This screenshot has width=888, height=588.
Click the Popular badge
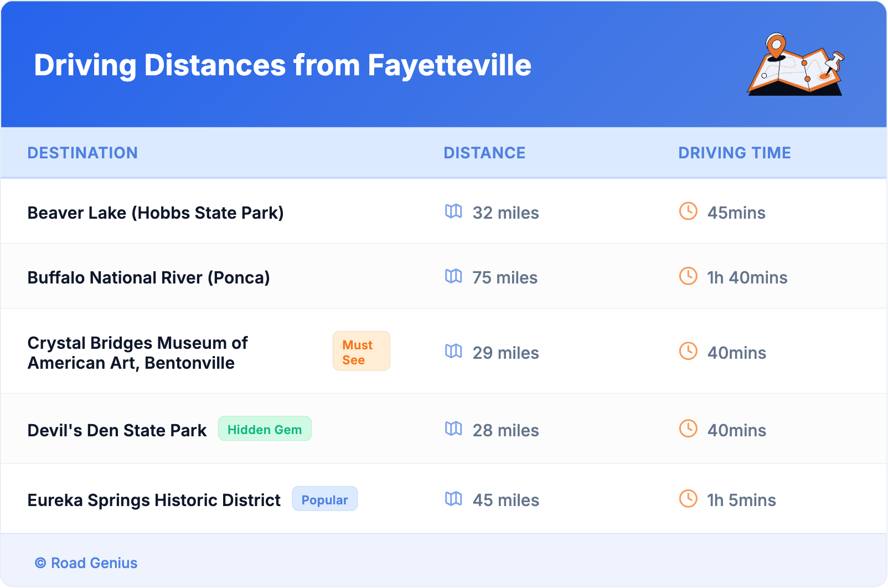pos(324,499)
